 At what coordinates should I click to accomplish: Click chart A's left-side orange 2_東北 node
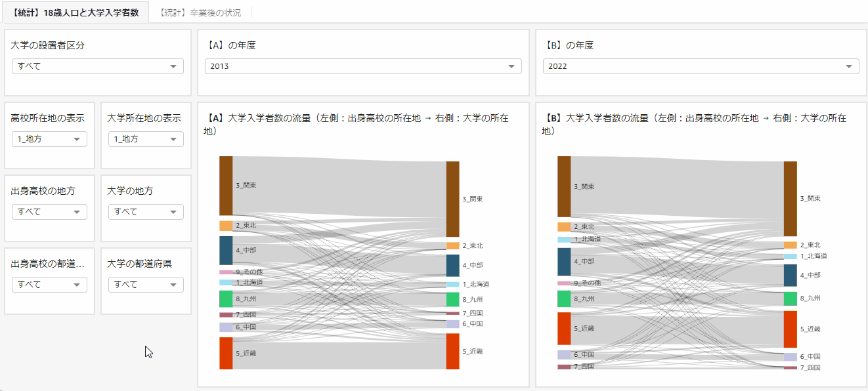(226, 226)
